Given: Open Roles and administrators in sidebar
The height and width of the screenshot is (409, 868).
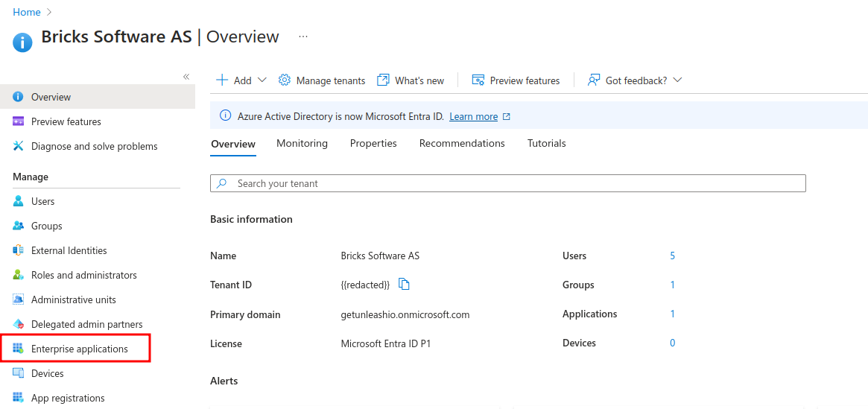Looking at the screenshot, I should point(83,275).
